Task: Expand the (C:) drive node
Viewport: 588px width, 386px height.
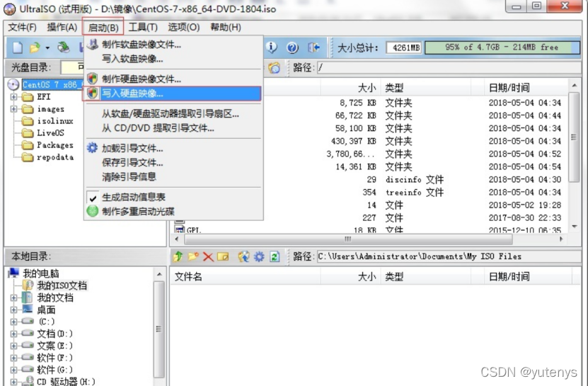Action: click(14, 322)
